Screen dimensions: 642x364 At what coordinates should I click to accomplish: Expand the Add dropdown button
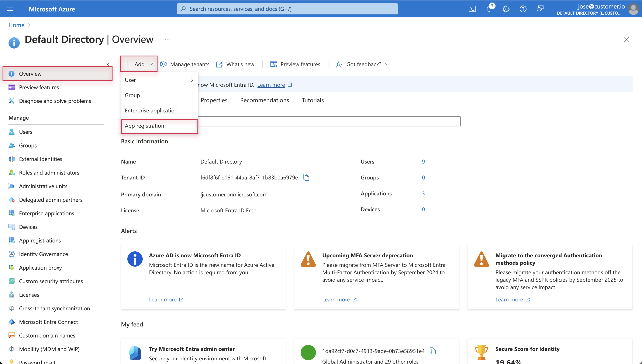coord(139,64)
